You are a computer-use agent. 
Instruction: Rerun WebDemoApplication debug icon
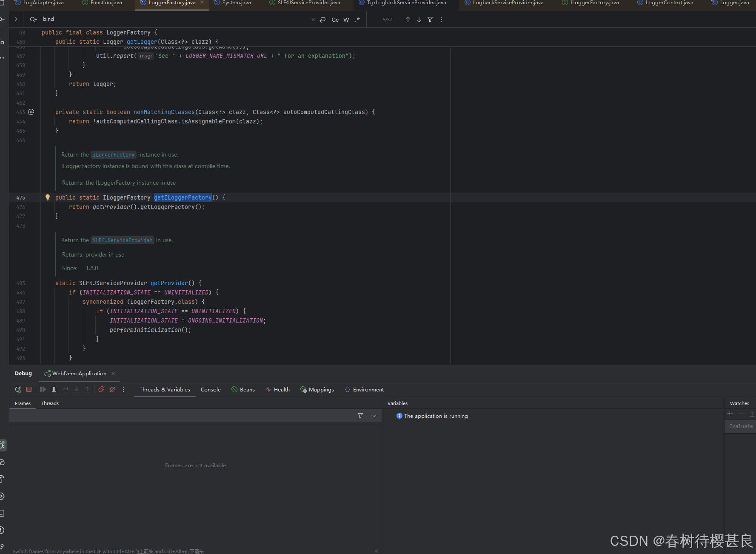point(18,389)
